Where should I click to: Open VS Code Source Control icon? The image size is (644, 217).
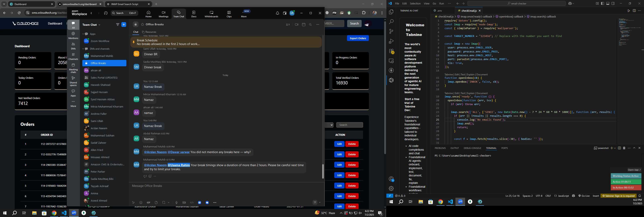click(391, 31)
